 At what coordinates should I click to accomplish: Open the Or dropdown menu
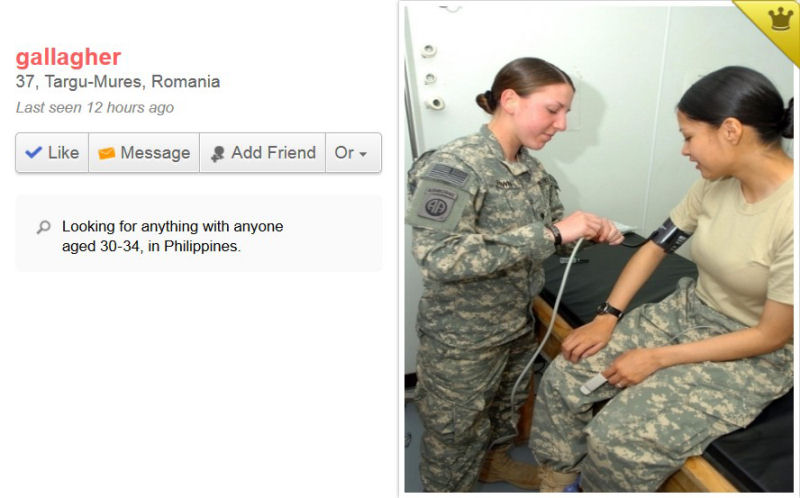pos(353,153)
